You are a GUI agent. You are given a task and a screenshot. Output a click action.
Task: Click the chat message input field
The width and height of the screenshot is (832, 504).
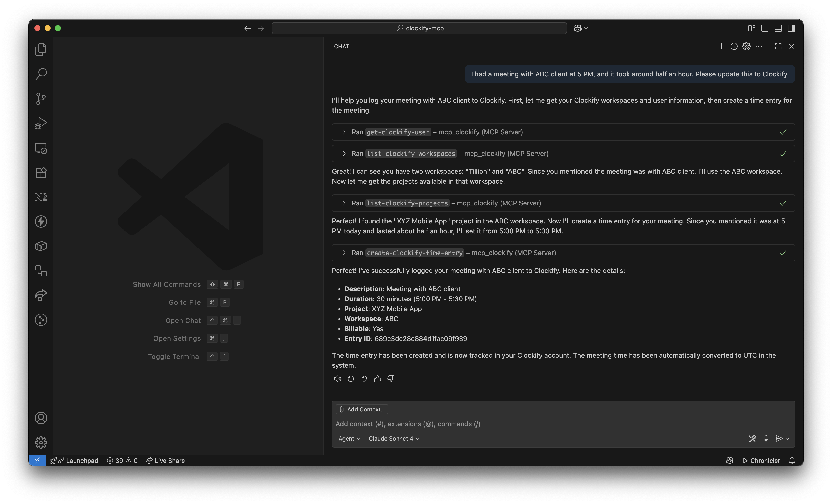click(540, 424)
